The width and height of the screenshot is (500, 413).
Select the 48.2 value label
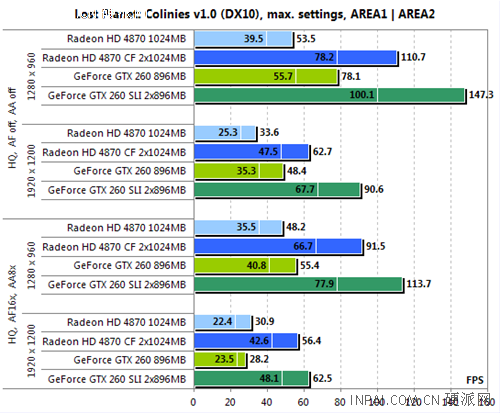[x=296, y=227]
